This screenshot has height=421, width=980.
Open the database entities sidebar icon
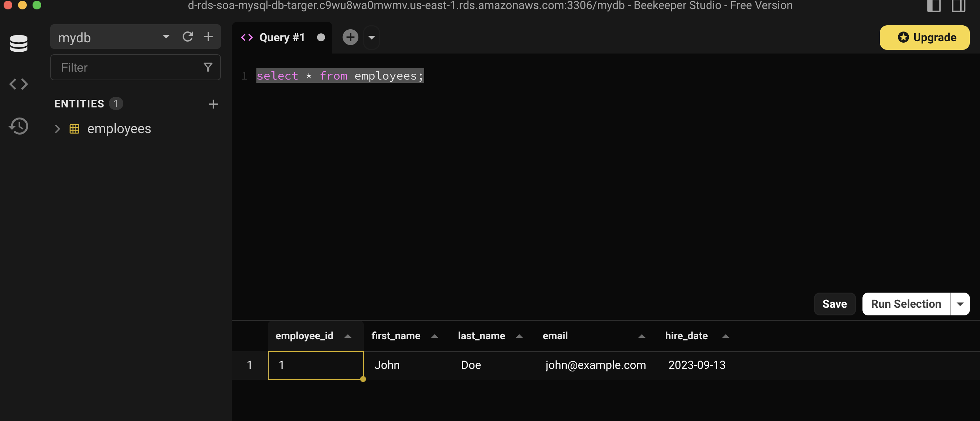[19, 43]
